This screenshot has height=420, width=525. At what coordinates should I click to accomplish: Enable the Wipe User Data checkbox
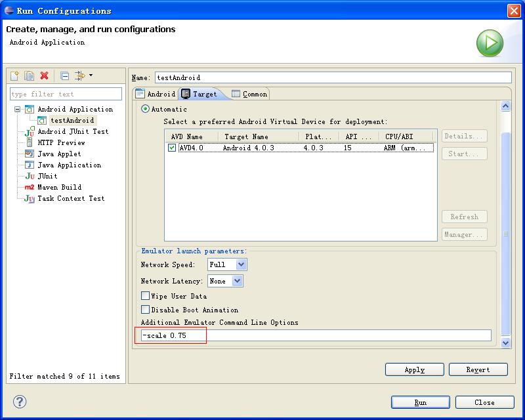[145, 296]
